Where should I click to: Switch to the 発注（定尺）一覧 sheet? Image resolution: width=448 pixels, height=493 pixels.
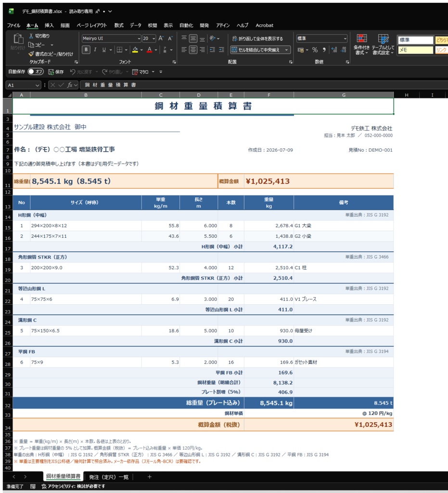pos(109,477)
